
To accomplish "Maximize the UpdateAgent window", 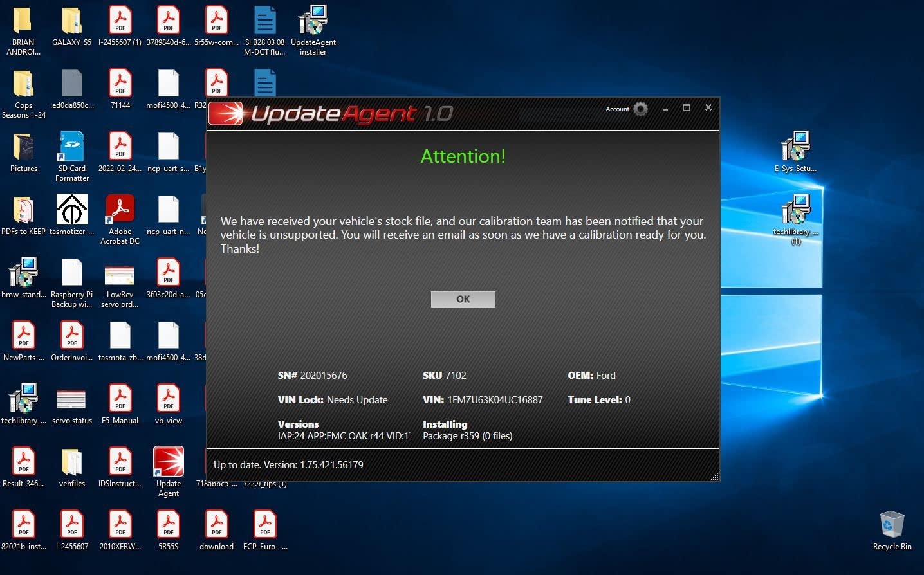I will pyautogui.click(x=687, y=108).
